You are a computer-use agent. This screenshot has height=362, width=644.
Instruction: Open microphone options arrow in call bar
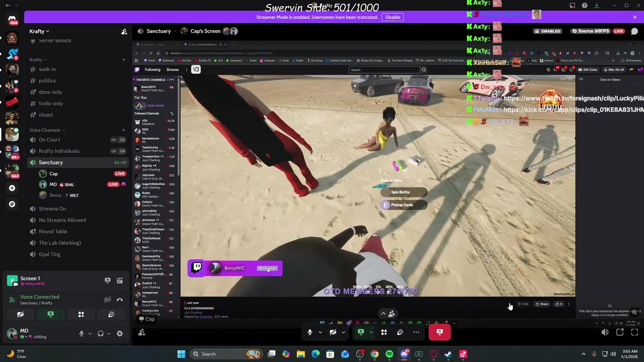click(320, 332)
